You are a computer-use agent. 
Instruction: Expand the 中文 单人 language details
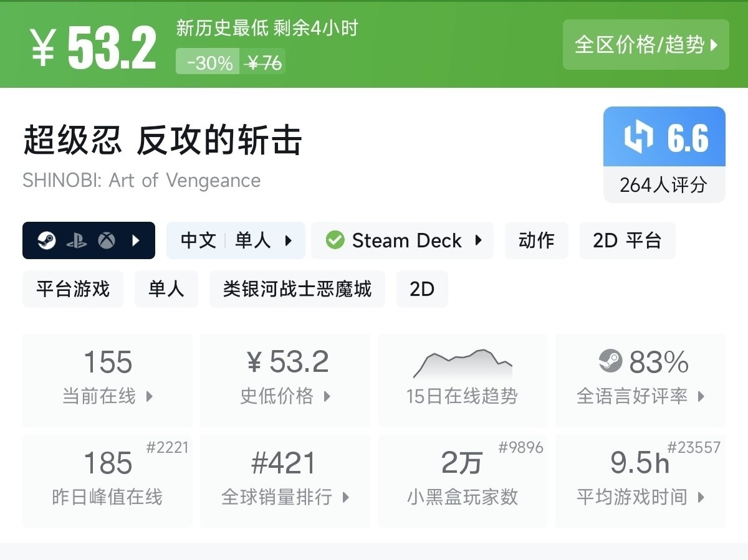(236, 240)
